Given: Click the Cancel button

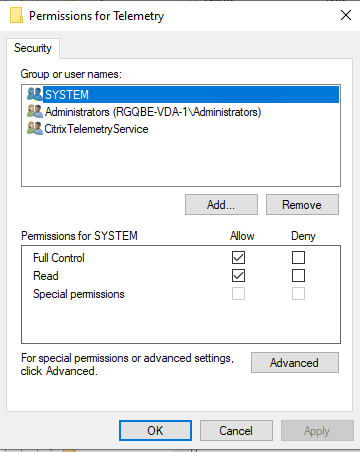Looking at the screenshot, I should click(236, 431).
